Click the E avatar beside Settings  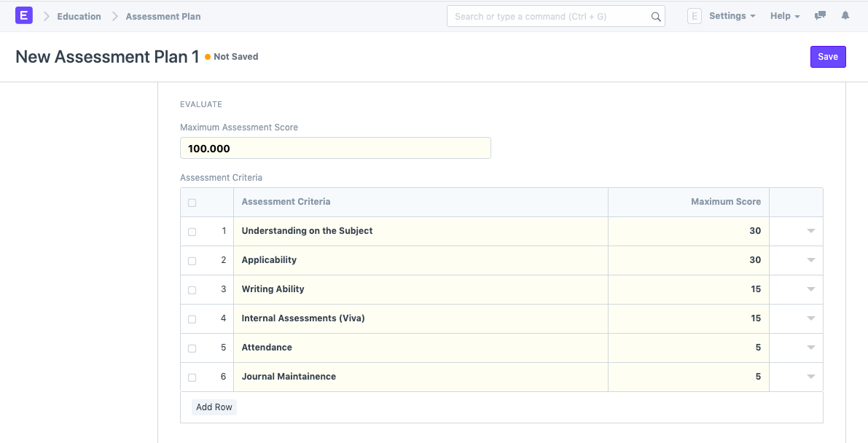[694, 15]
